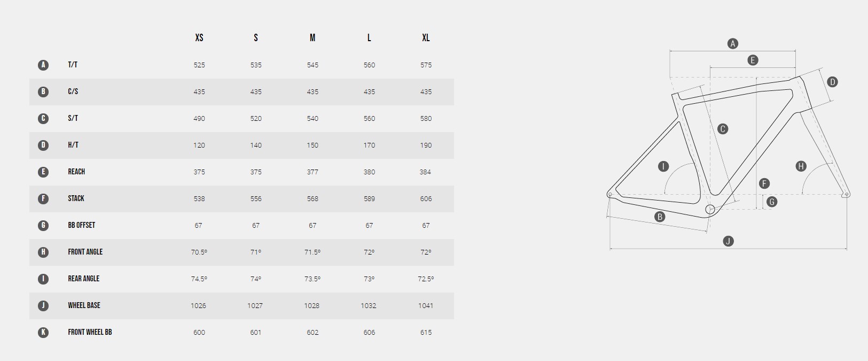This screenshot has width=868, height=361.
Task: Click the 1032 wheel base value
Action: (x=369, y=305)
